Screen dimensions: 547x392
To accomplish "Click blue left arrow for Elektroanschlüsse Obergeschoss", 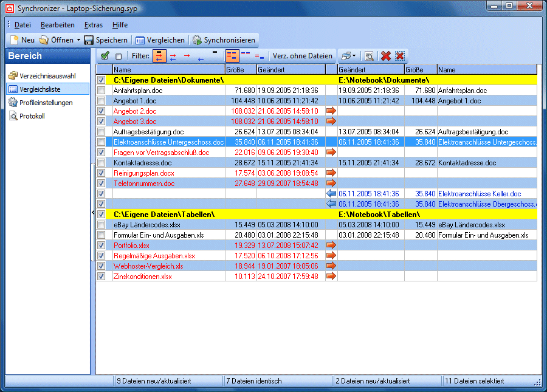I will (331, 204).
